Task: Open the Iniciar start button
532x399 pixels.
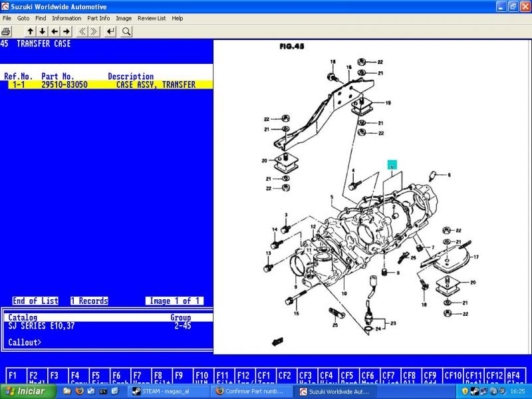Action: pos(29,392)
